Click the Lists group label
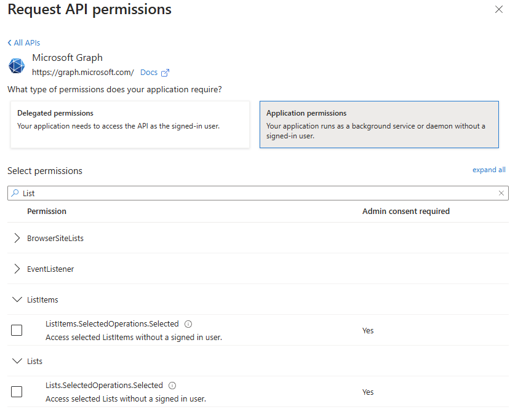This screenshot has height=420, width=518. point(34,361)
